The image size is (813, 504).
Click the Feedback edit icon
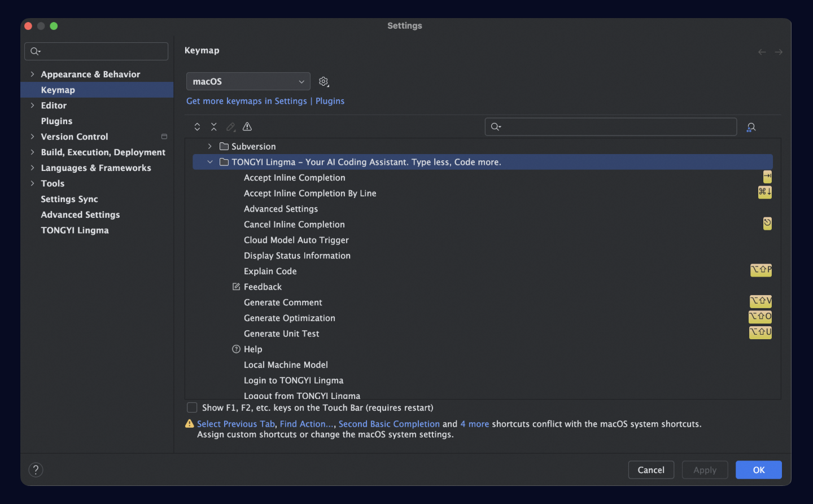pyautogui.click(x=236, y=287)
